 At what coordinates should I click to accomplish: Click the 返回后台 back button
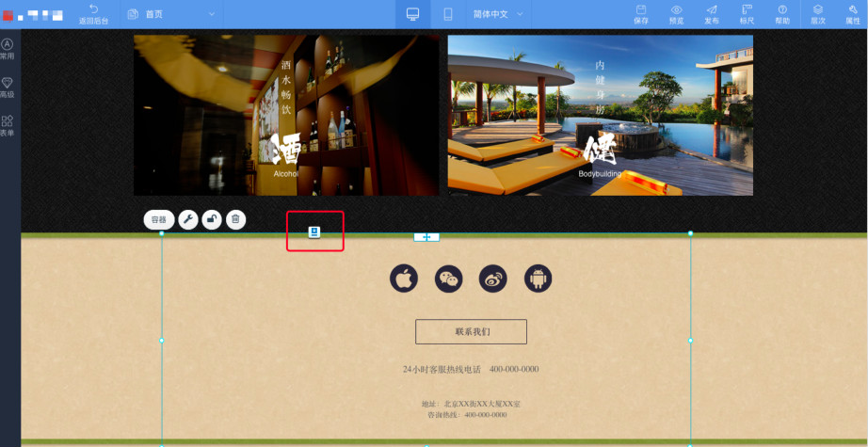92,14
